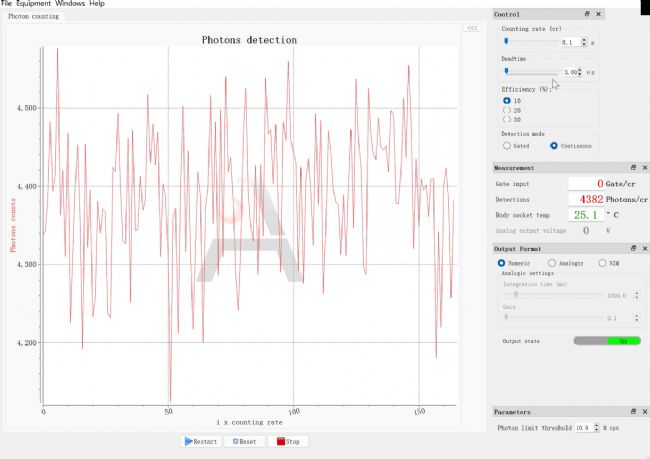This screenshot has width=650, height=459.
Task: Select 30% efficiency option
Action: (x=506, y=119)
